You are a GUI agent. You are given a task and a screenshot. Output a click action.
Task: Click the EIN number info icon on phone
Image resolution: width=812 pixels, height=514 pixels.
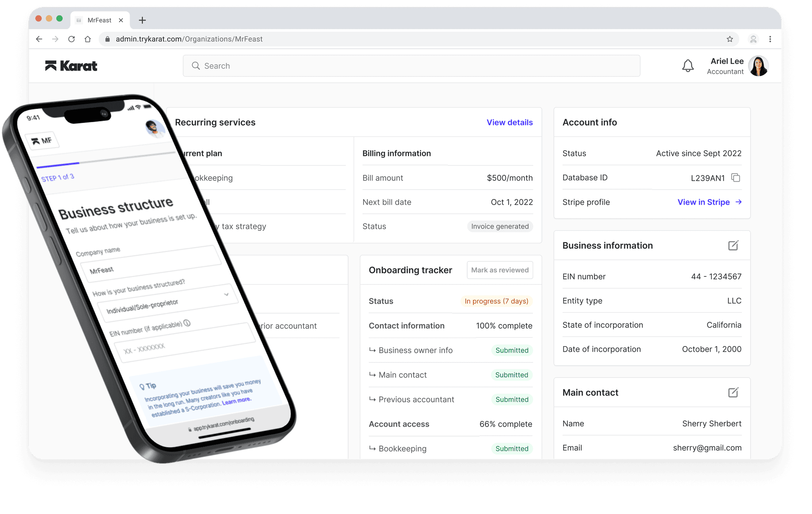187,323
